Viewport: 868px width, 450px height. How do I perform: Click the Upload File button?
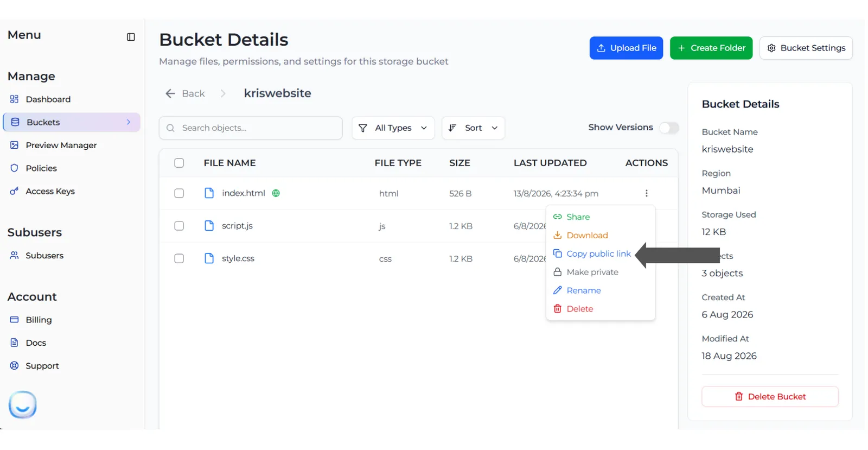click(x=626, y=48)
